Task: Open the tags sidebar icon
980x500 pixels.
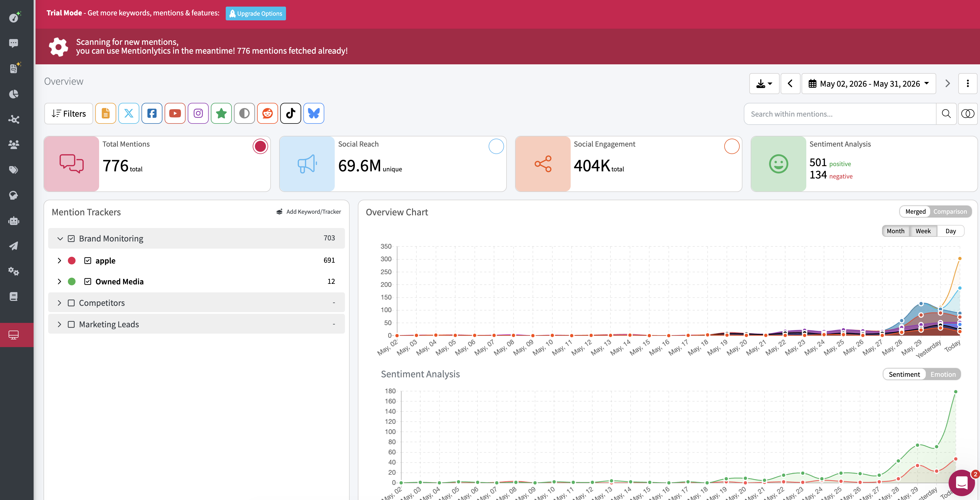Action: (14, 170)
